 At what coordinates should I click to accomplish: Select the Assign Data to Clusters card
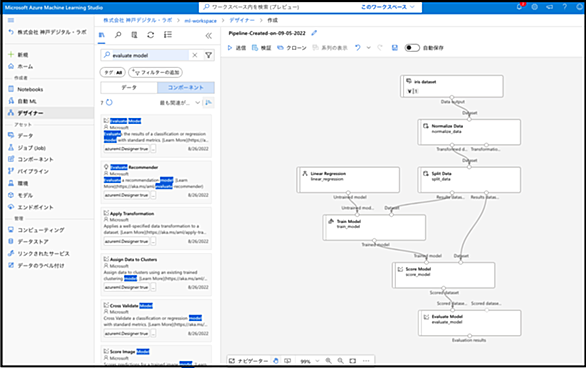[x=156, y=274]
